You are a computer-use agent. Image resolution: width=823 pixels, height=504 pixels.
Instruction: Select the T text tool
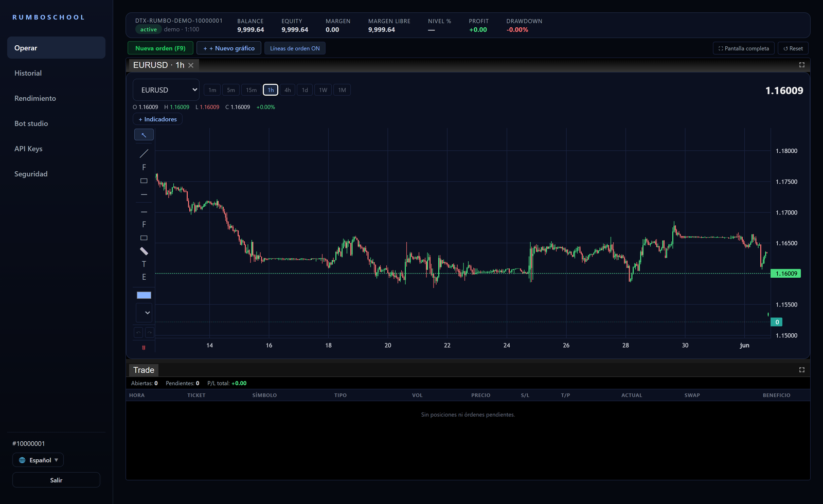[144, 264]
